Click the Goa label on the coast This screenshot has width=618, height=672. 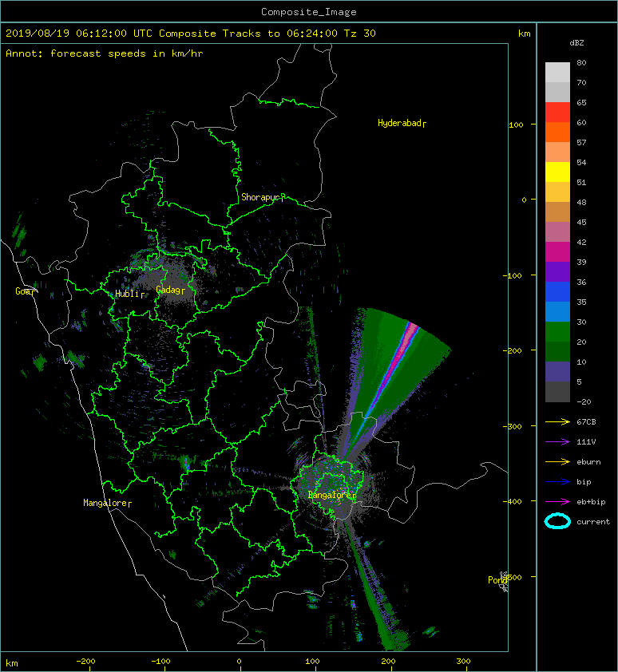coord(24,291)
